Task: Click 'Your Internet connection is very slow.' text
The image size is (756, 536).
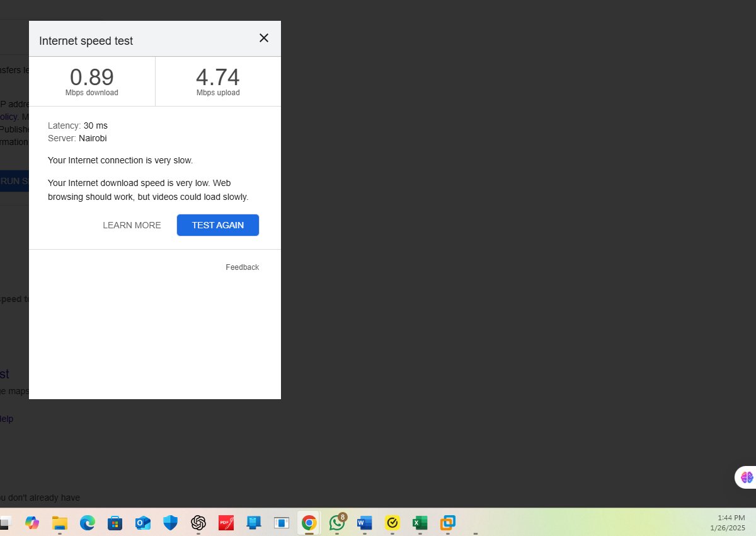Action: pyautogui.click(x=120, y=160)
